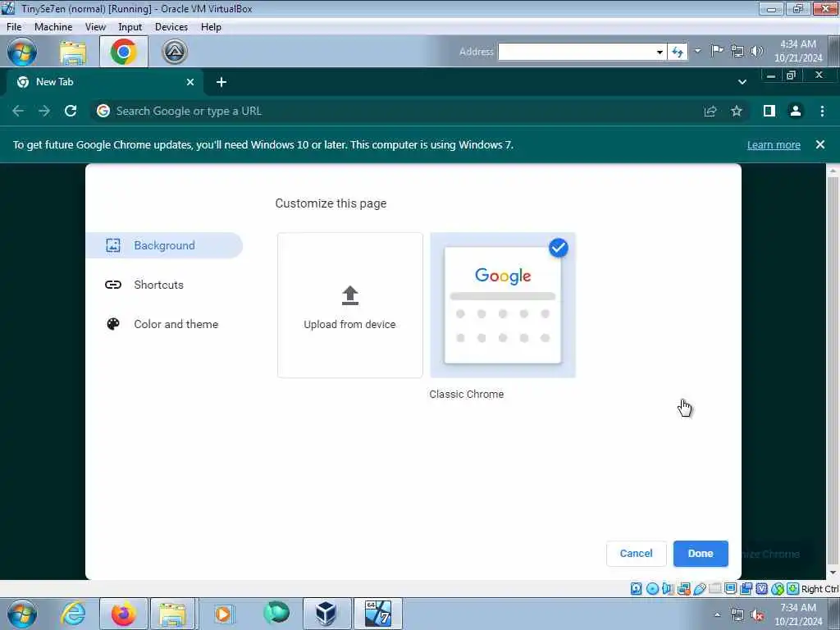
Task: Click the Chrome page vertical scrollbar
Action: tap(832, 372)
